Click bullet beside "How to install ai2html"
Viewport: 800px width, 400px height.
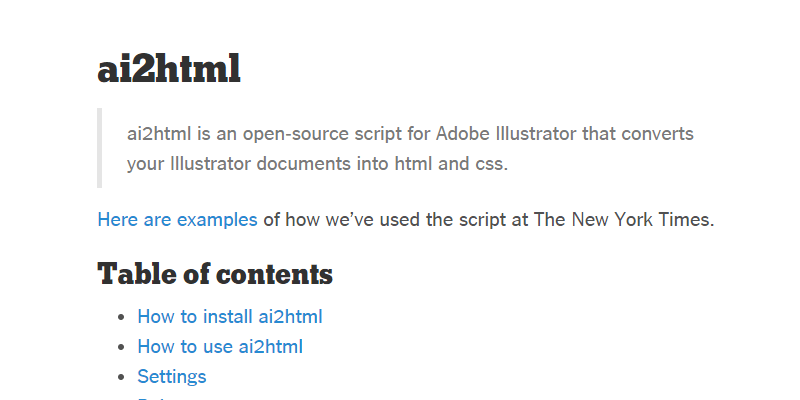pos(122,318)
